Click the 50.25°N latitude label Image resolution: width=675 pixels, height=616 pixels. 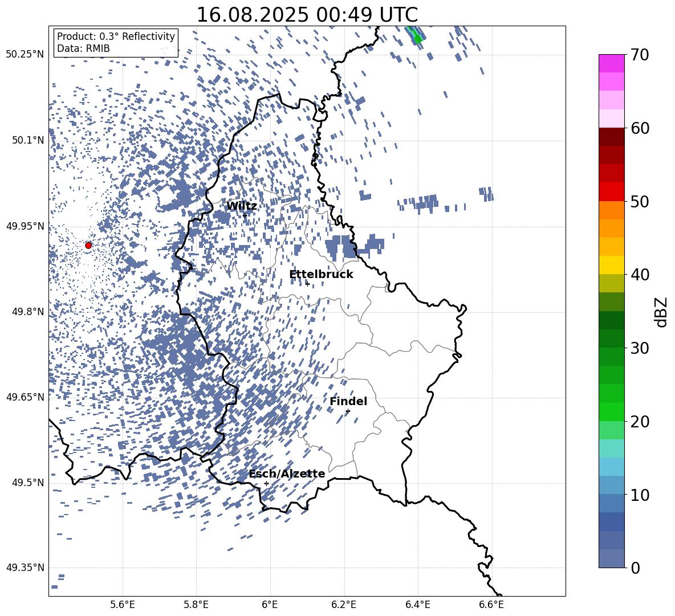pos(25,55)
